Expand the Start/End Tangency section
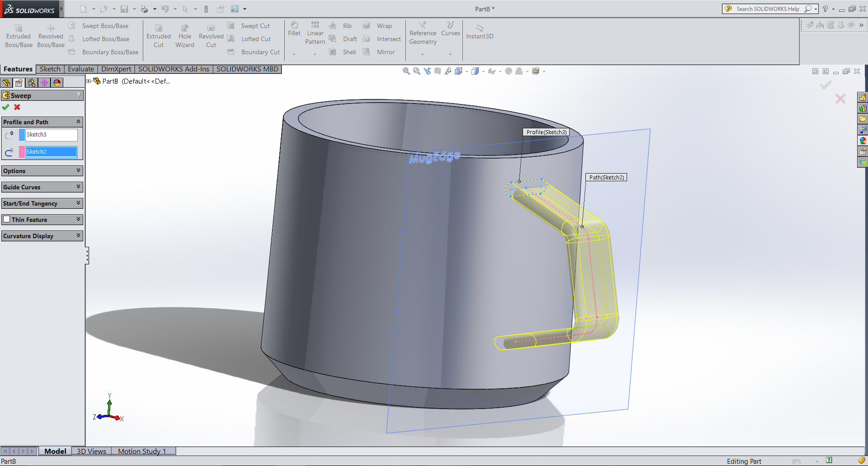Image resolution: width=868 pixels, height=466 pixels. pos(78,203)
